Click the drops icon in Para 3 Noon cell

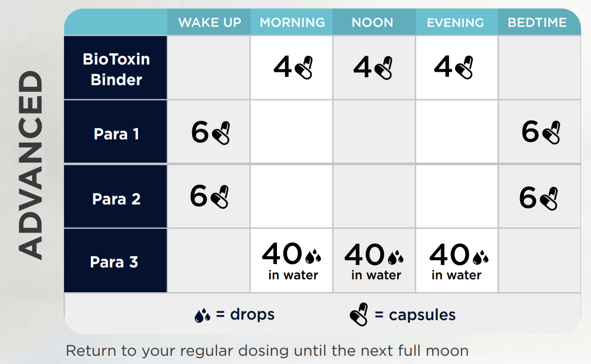tap(395, 257)
